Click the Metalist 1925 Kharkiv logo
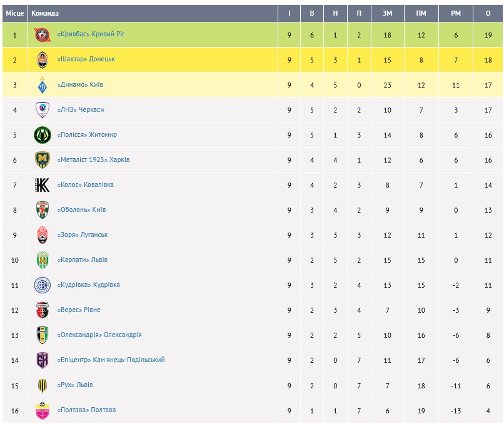This screenshot has width=504, height=424. click(42, 160)
